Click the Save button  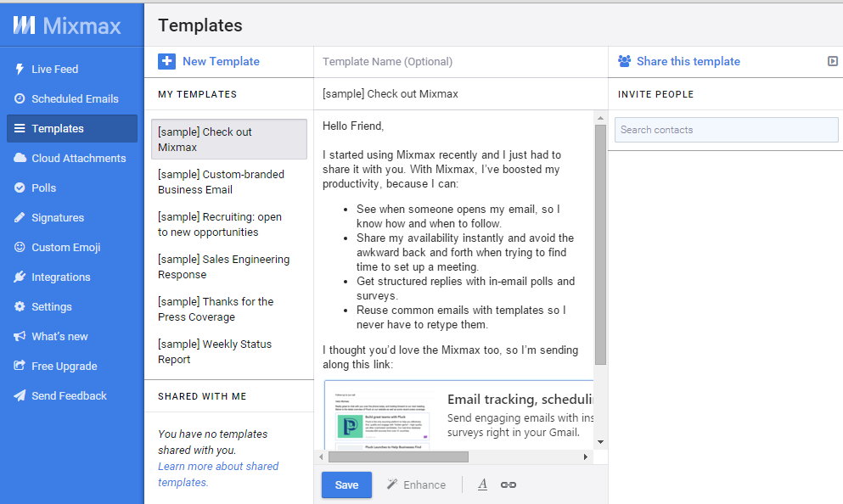coord(346,484)
